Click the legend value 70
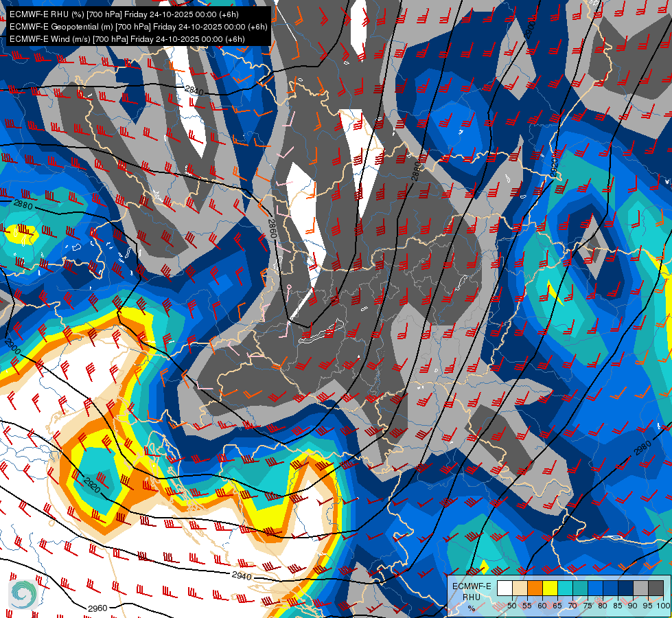The image size is (672, 618). (572, 606)
